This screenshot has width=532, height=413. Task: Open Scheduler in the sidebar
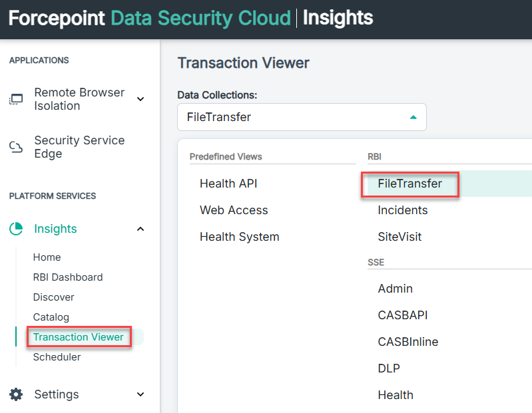tap(57, 357)
